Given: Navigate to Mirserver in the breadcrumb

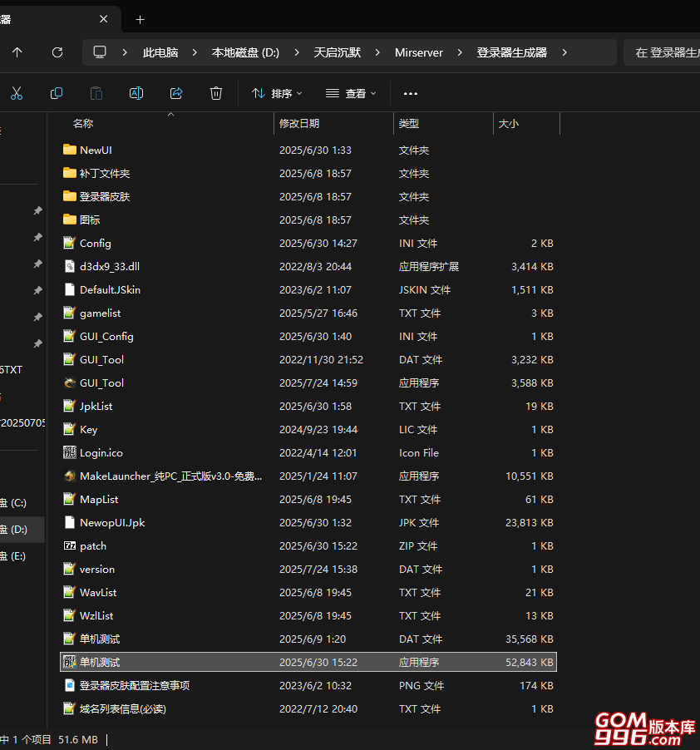Looking at the screenshot, I should click(x=419, y=52).
